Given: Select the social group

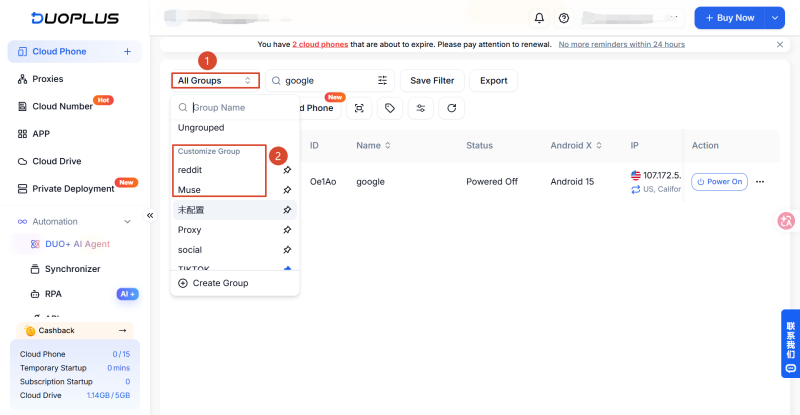Looking at the screenshot, I should click(190, 250).
